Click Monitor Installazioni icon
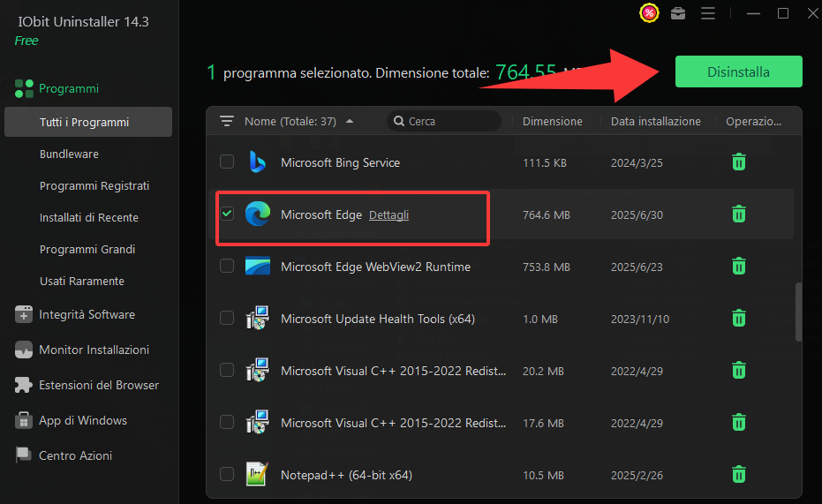This screenshot has width=822, height=504. click(x=24, y=350)
